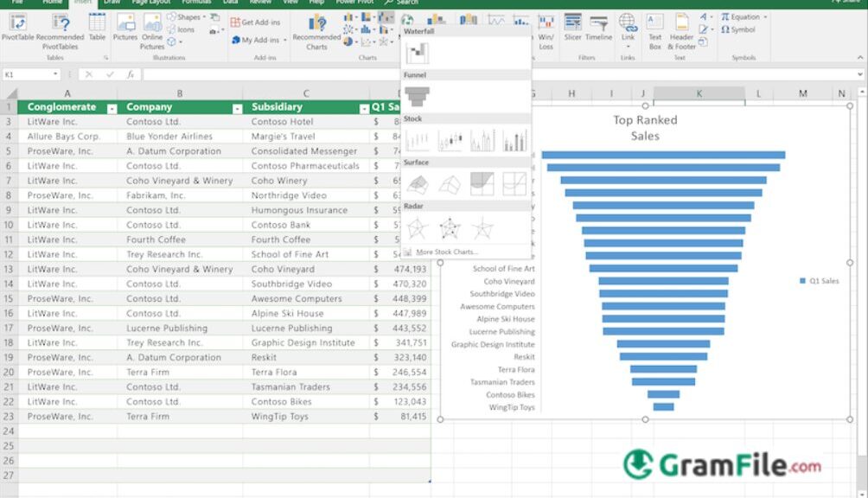The image size is (868, 498).
Task: Open the Subsidiary column filter
Action: click(x=364, y=106)
